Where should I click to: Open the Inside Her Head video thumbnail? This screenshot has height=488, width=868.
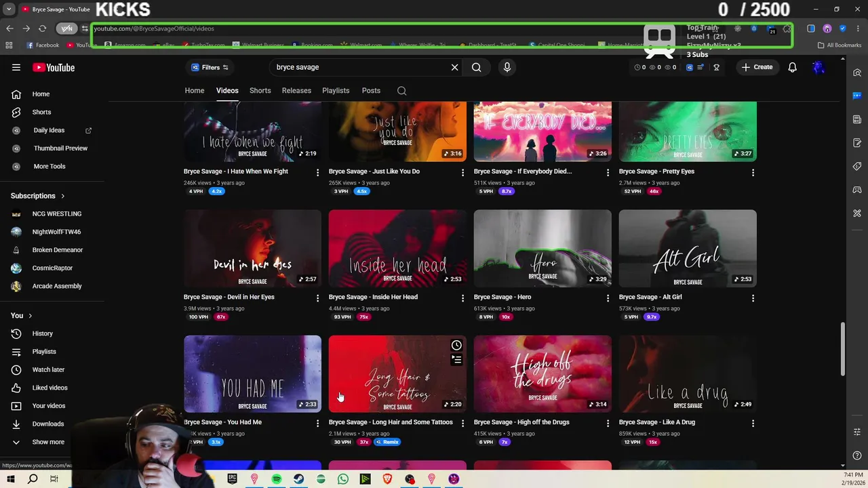tap(397, 248)
